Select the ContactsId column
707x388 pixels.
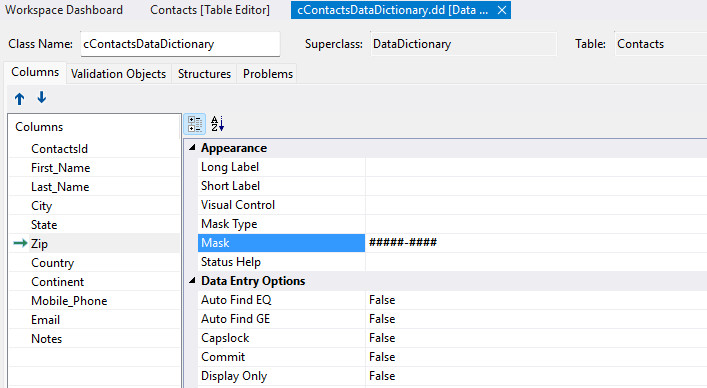(94, 149)
